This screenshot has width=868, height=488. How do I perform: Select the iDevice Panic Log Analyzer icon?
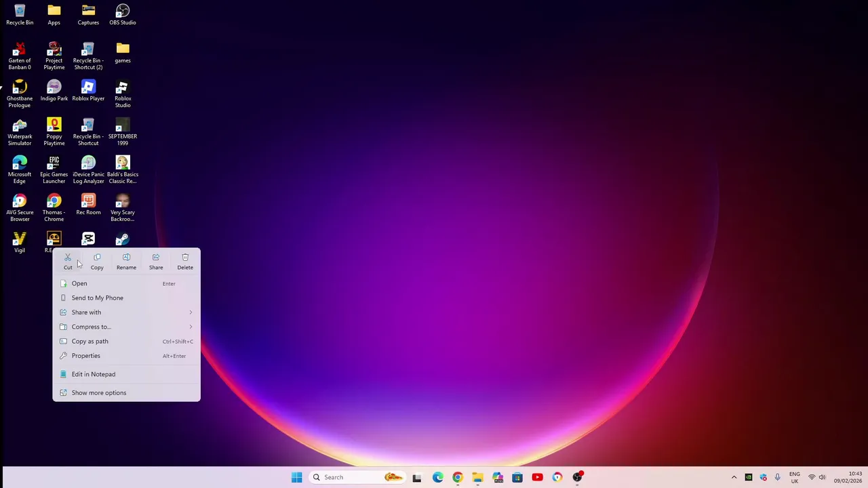coord(88,169)
